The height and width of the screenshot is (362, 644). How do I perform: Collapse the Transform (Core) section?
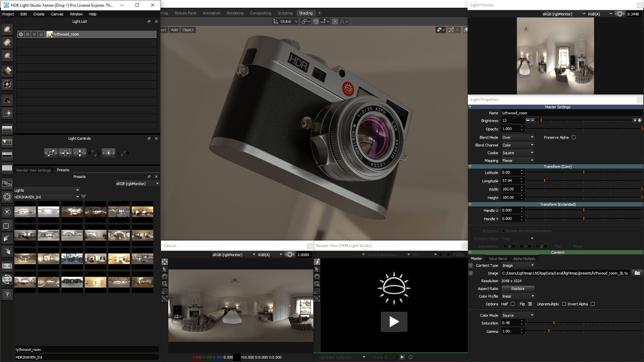[470, 166]
